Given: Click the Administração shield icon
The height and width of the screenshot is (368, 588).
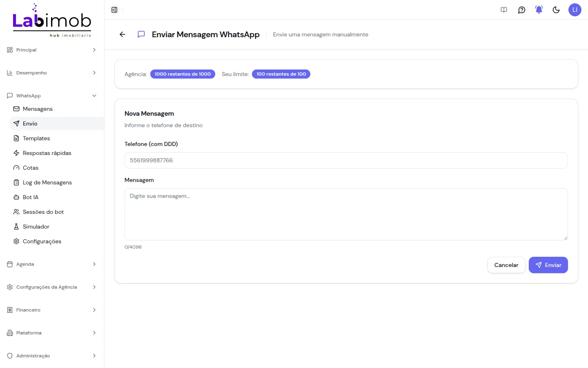Looking at the screenshot, I should coord(10,356).
